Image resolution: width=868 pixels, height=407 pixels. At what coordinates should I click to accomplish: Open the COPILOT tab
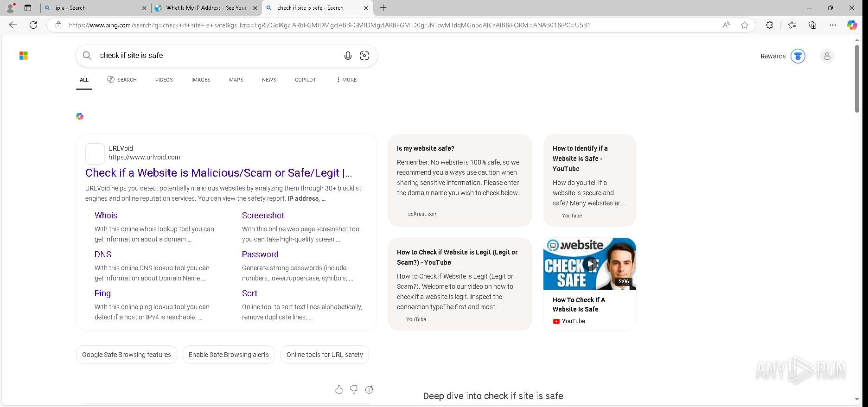[x=306, y=80]
